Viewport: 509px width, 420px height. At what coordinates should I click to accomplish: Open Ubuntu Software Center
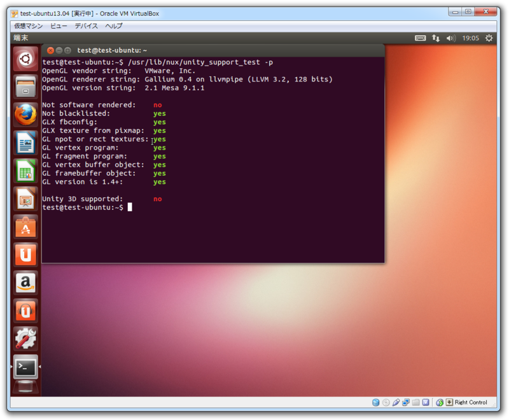pyautogui.click(x=25, y=227)
